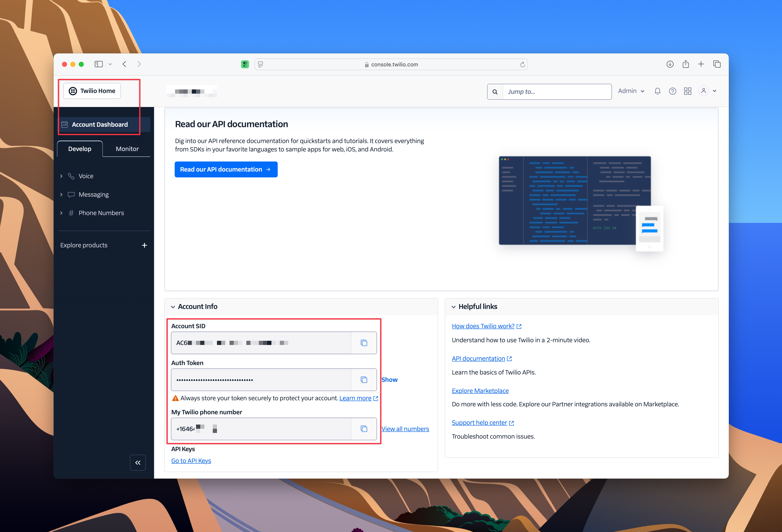Open a new Safari tab
782x532 pixels.
point(701,64)
